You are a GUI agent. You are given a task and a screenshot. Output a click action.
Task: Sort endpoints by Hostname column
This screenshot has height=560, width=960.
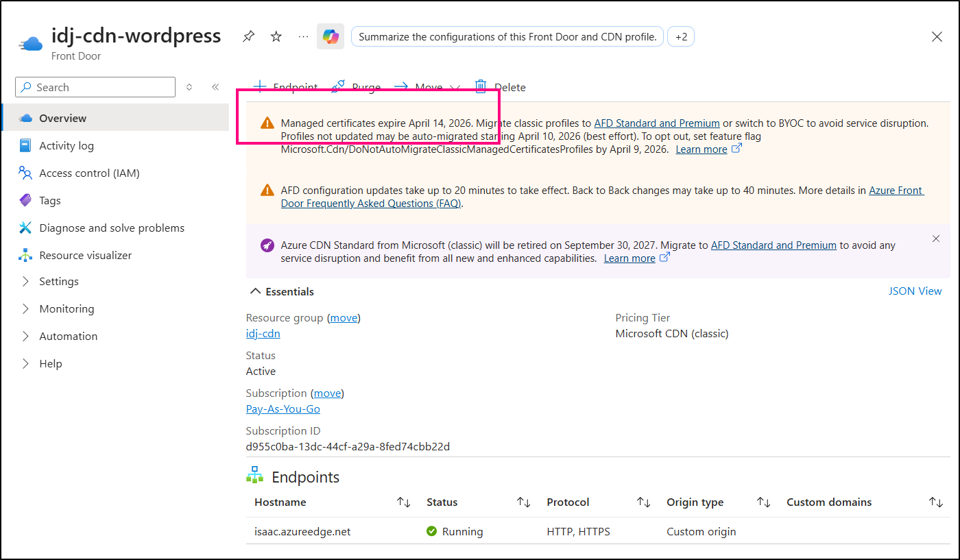(403, 502)
